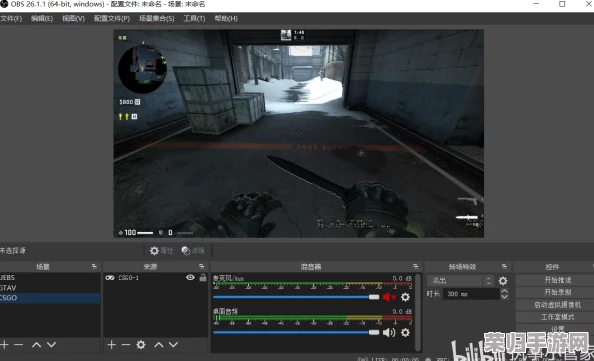Mute 桌面音频 speaker icon
The width and height of the screenshot is (594, 361).
tap(389, 332)
